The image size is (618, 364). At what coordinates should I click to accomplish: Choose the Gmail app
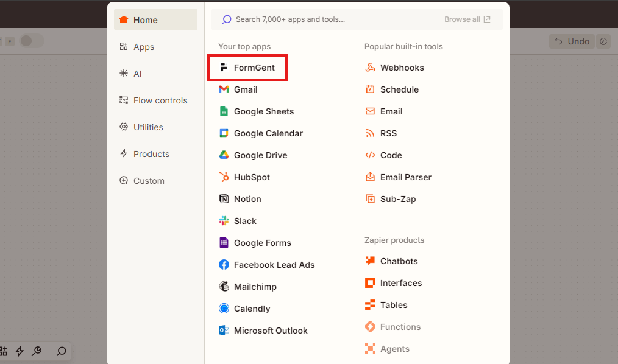click(x=238, y=89)
